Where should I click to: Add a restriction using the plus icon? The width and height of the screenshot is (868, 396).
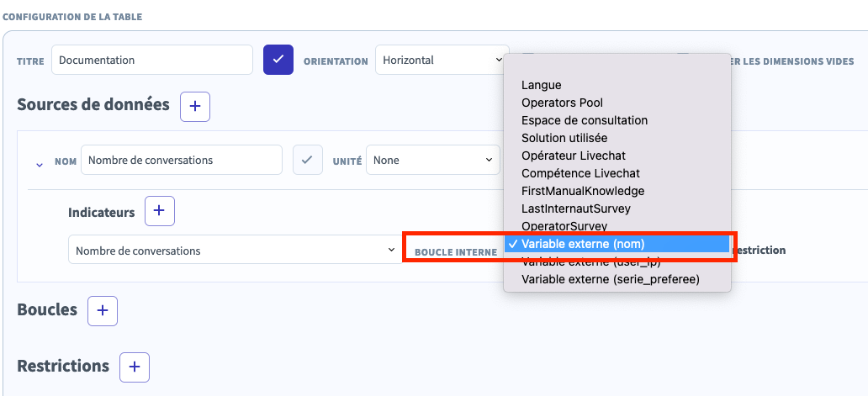[x=135, y=367]
